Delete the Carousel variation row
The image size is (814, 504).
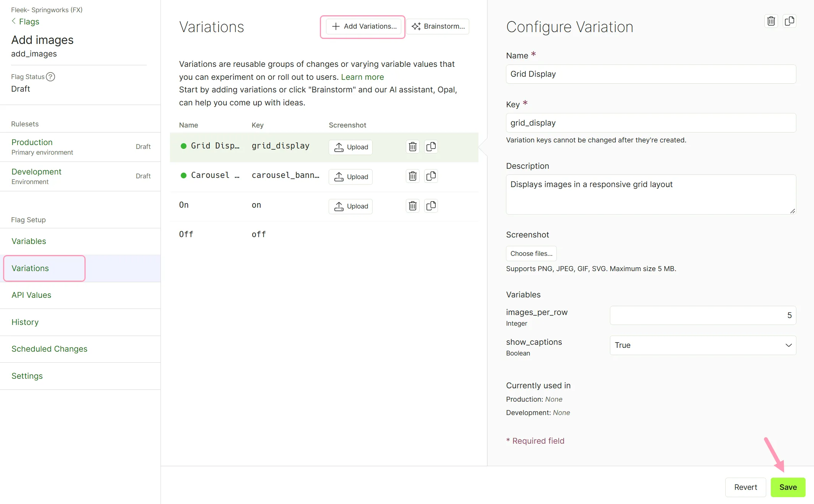point(413,176)
